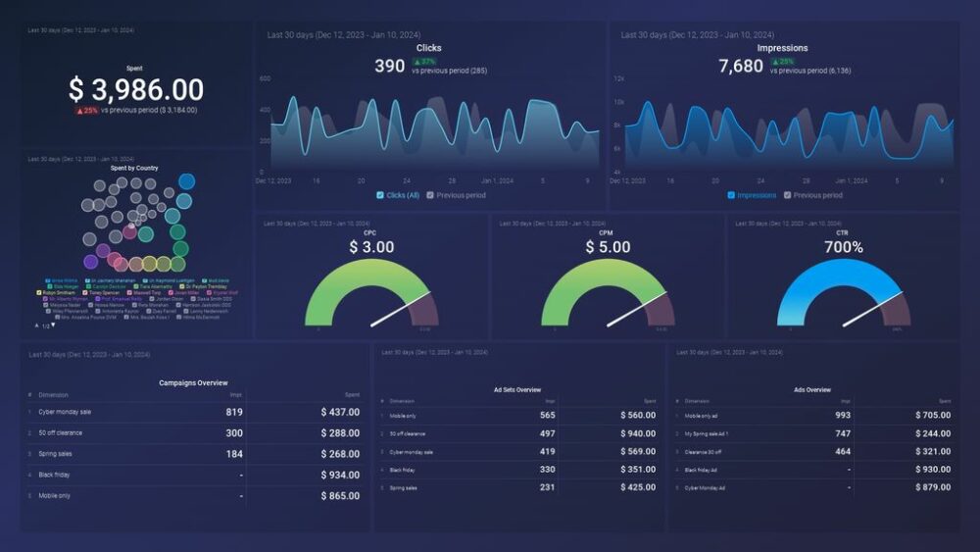The height and width of the screenshot is (552, 980).
Task: Select Mobile only campaign row
Action: 194,496
